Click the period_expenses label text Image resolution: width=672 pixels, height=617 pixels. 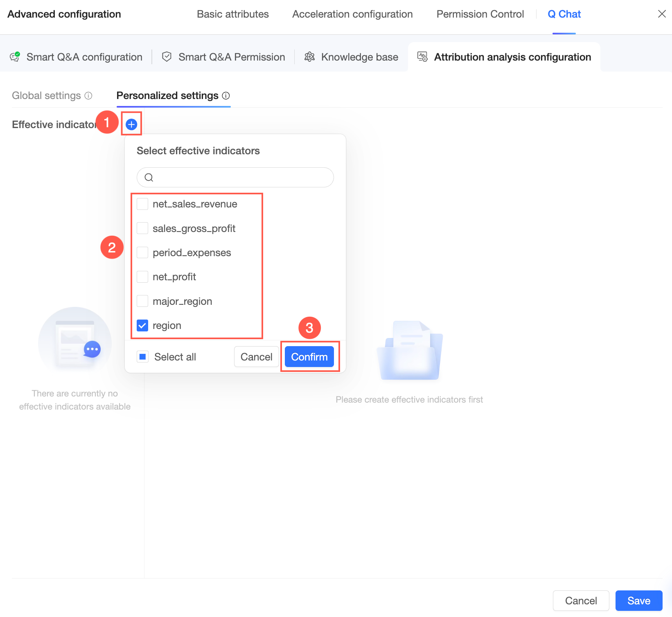click(192, 253)
